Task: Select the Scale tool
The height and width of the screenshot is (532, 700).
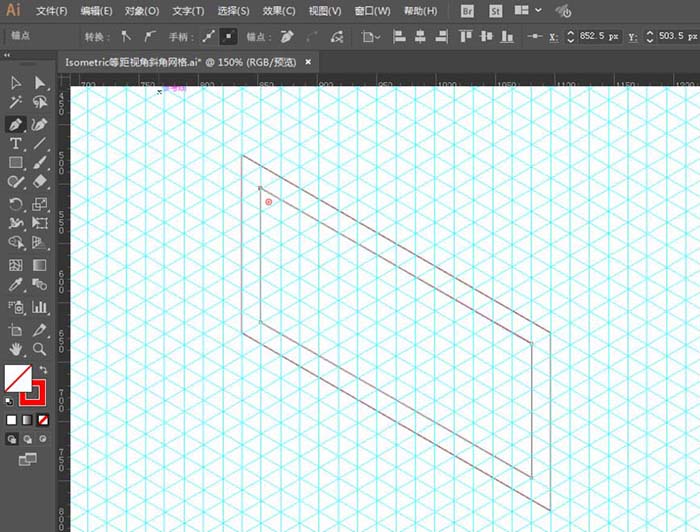Action: pyautogui.click(x=39, y=204)
